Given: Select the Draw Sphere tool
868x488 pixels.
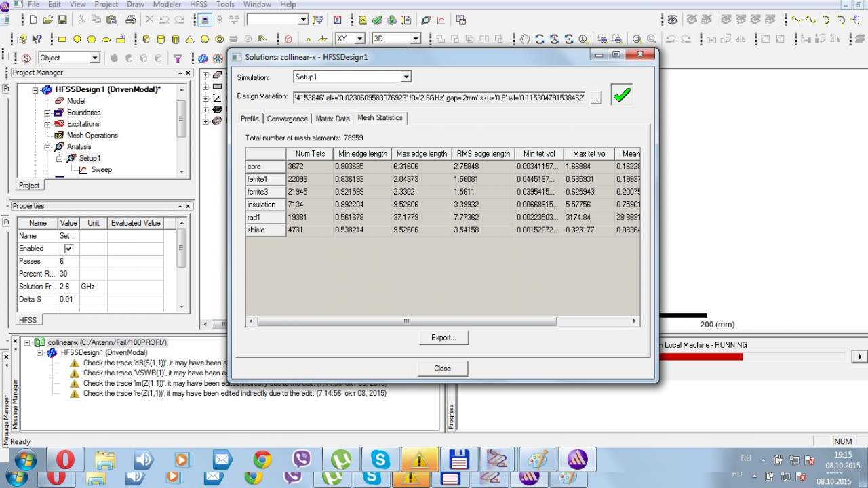Looking at the screenshot, I should tap(205, 39).
